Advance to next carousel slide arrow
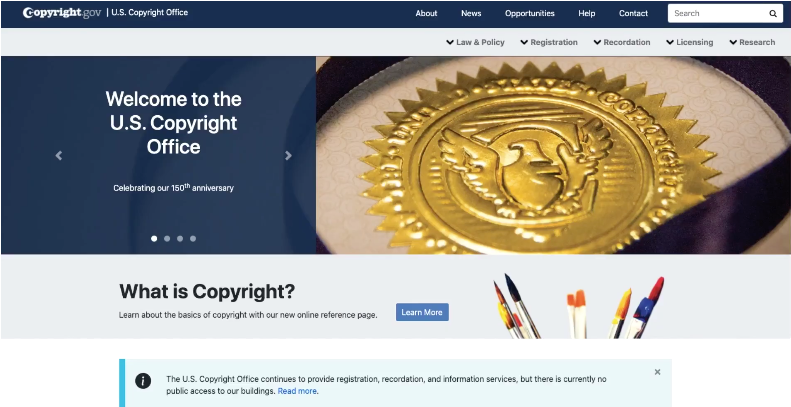Screen dimensions: 791x407 (289, 155)
